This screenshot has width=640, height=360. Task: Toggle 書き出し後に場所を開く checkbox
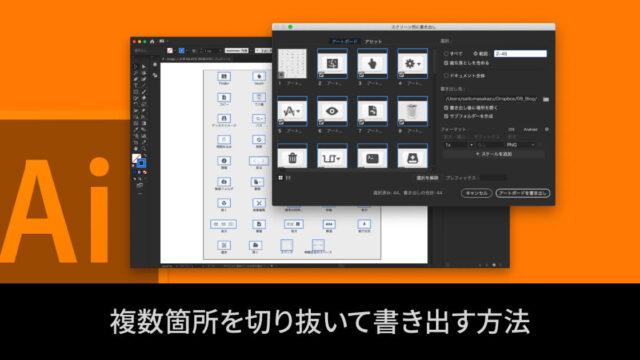pos(446,108)
